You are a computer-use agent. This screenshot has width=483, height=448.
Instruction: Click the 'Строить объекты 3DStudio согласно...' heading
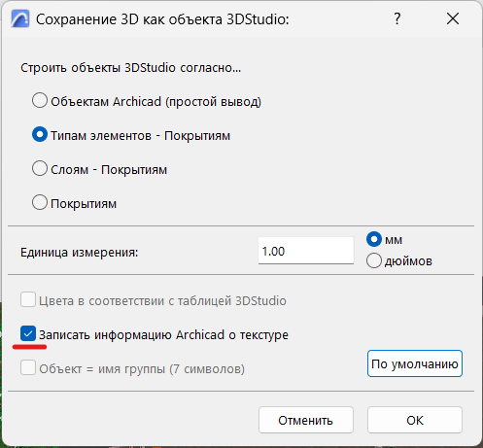pos(131,68)
